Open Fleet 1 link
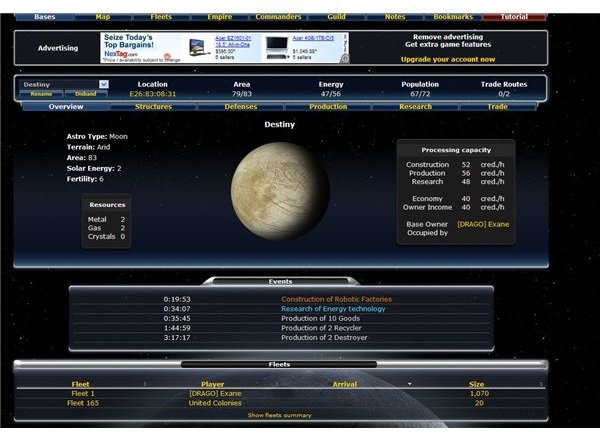This screenshot has height=434, width=600. coord(83,393)
